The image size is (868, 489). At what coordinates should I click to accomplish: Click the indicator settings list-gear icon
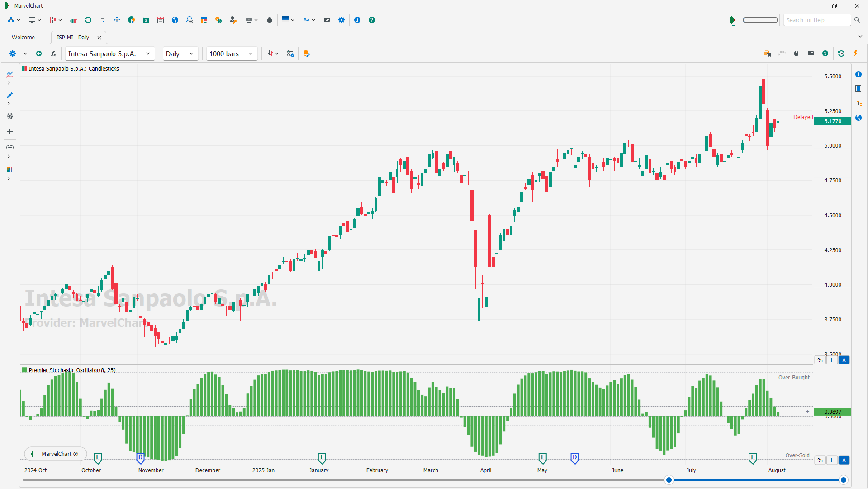click(x=290, y=53)
